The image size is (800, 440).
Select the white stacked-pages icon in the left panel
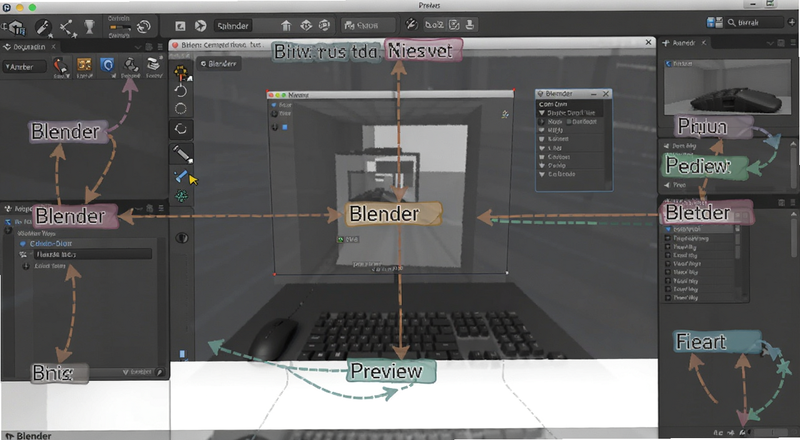pyautogui.click(x=154, y=64)
